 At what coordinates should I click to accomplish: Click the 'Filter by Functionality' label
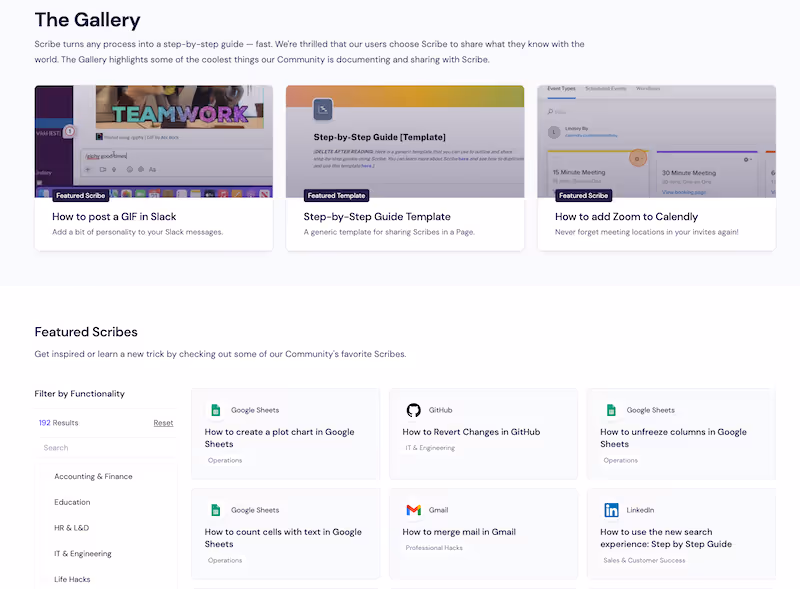(x=80, y=394)
